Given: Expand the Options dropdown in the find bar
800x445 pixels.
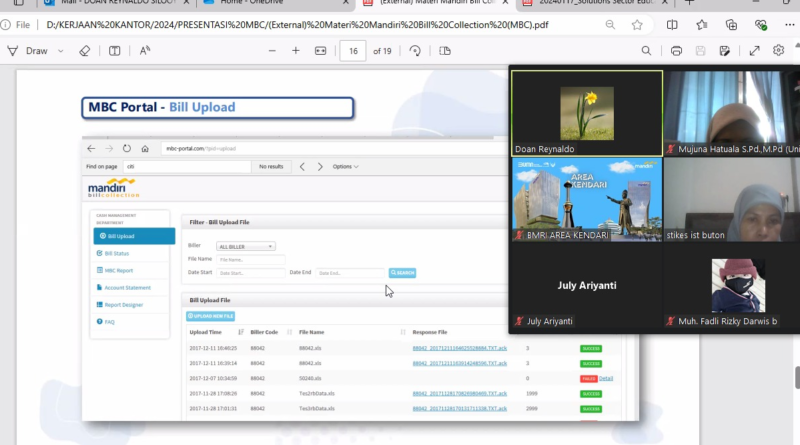Looking at the screenshot, I should pyautogui.click(x=345, y=166).
